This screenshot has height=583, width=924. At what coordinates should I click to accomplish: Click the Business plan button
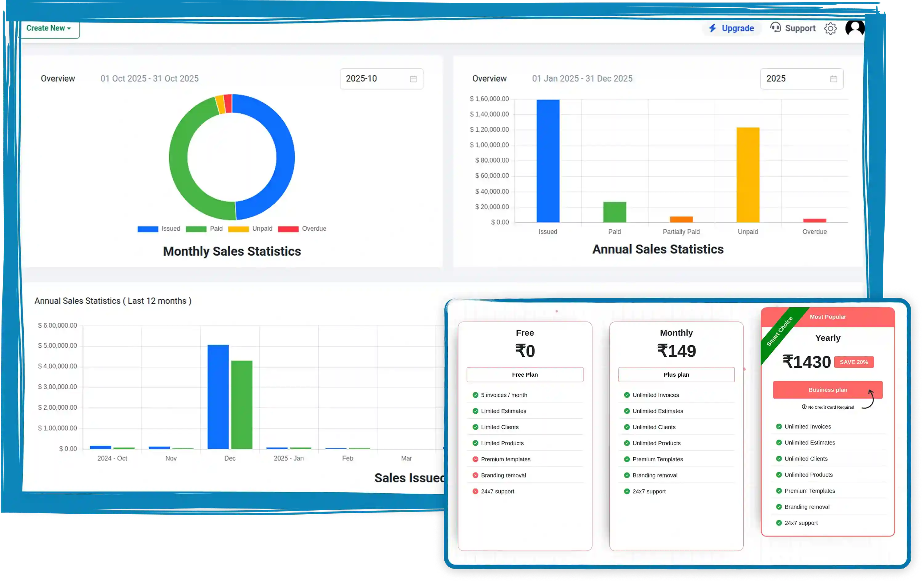(828, 390)
